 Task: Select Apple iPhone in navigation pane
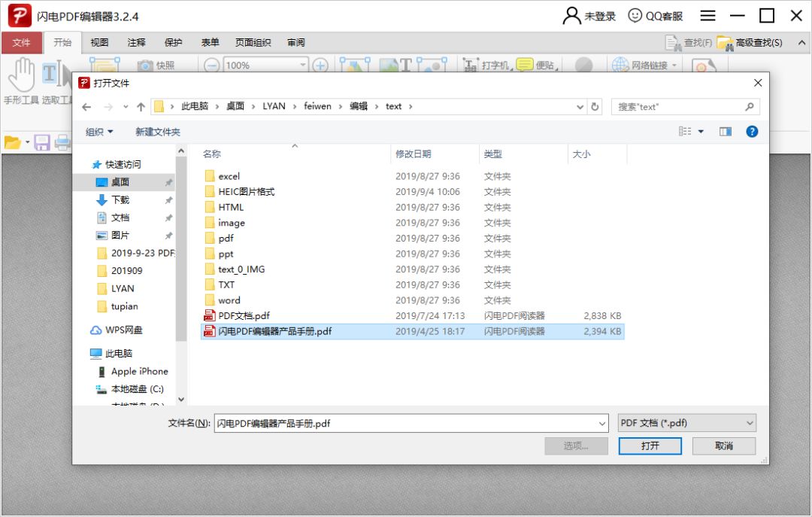(132, 371)
